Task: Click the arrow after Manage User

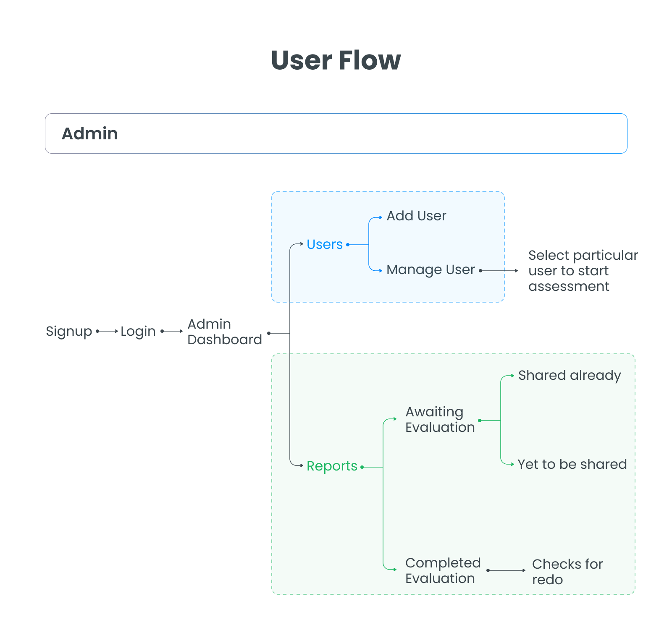Action: (x=499, y=271)
